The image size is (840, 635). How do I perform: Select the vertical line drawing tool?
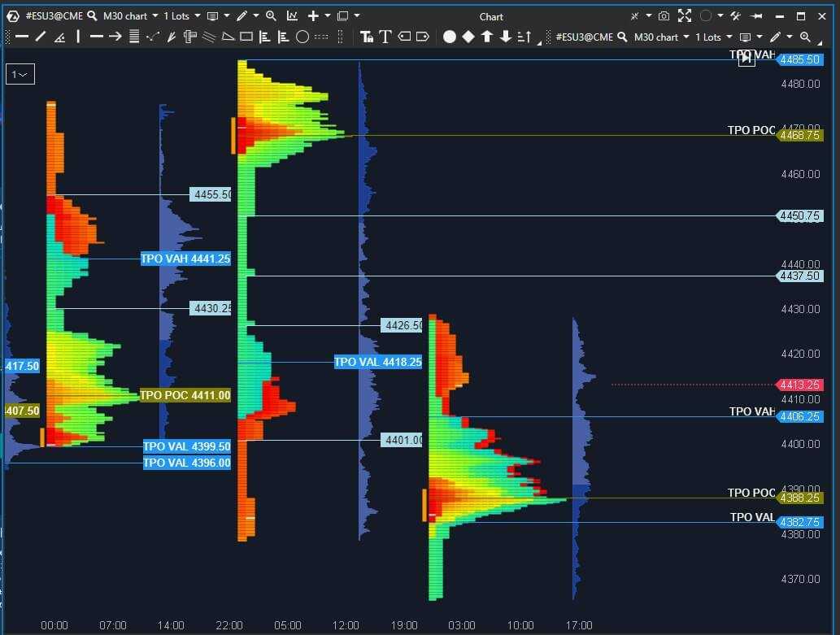(78, 37)
